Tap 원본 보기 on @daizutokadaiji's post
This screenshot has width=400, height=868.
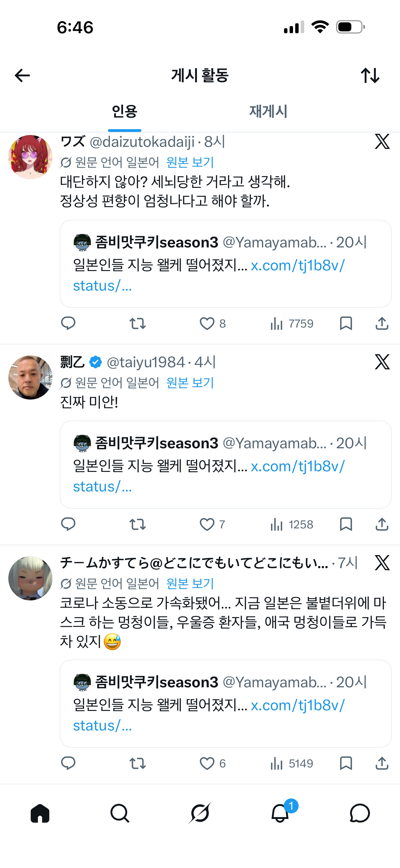pyautogui.click(x=190, y=162)
